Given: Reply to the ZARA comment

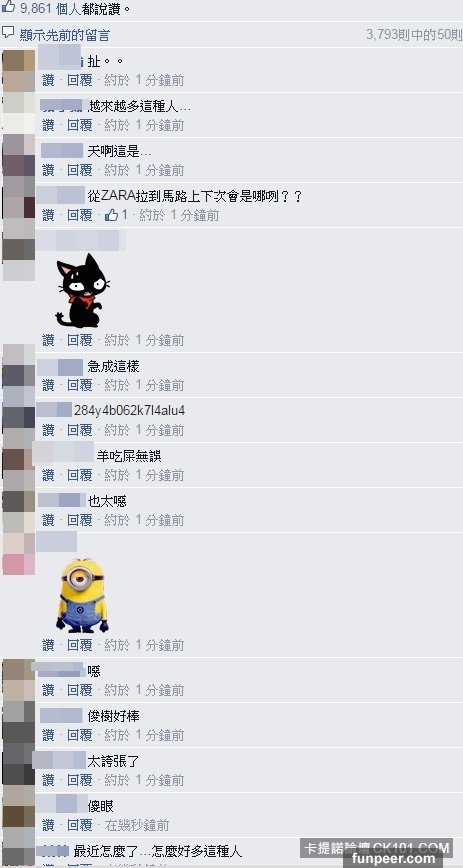Looking at the screenshot, I should (80, 215).
